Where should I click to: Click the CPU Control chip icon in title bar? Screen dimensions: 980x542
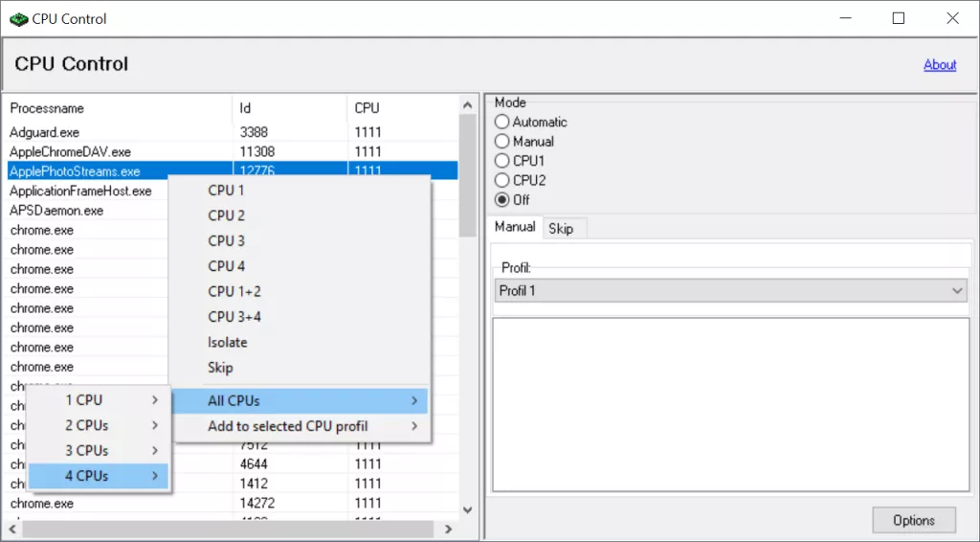pos(19,19)
